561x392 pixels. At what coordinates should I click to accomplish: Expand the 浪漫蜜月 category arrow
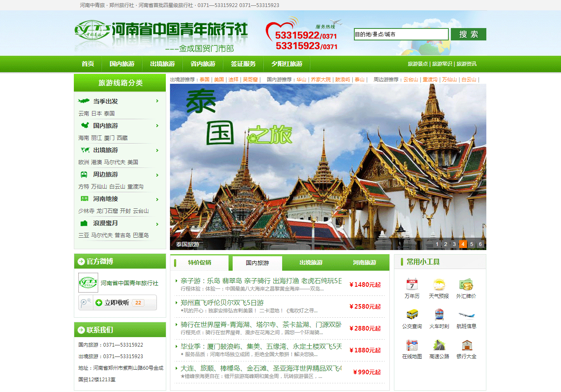[x=157, y=224]
